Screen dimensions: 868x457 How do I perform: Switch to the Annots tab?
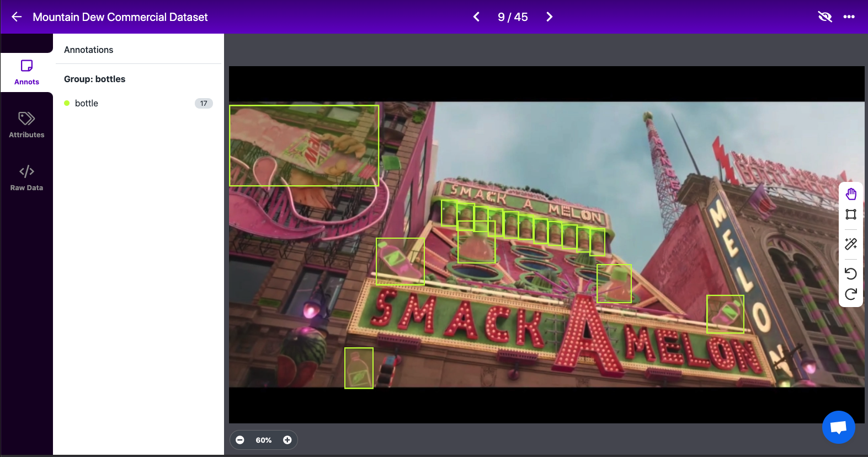click(26, 72)
